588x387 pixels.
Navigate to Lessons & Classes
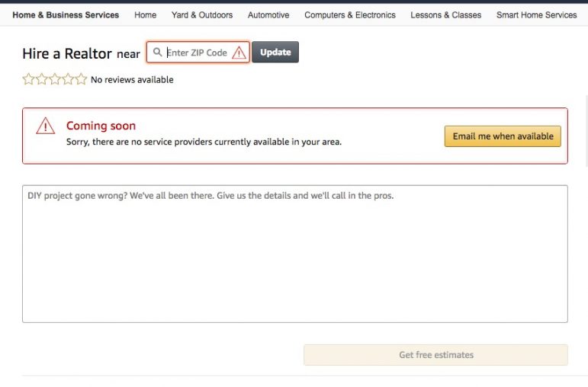(445, 15)
